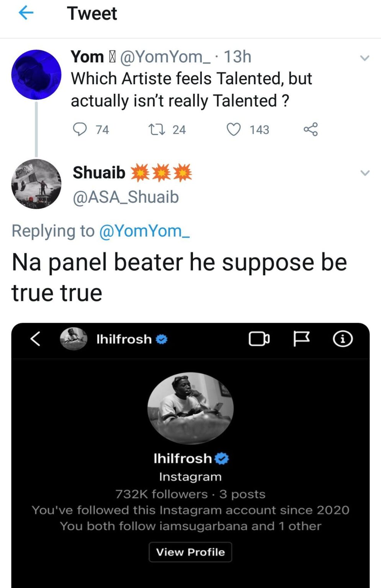Open Yom's blue profile avatar
The width and height of the screenshot is (381, 588).
click(36, 75)
